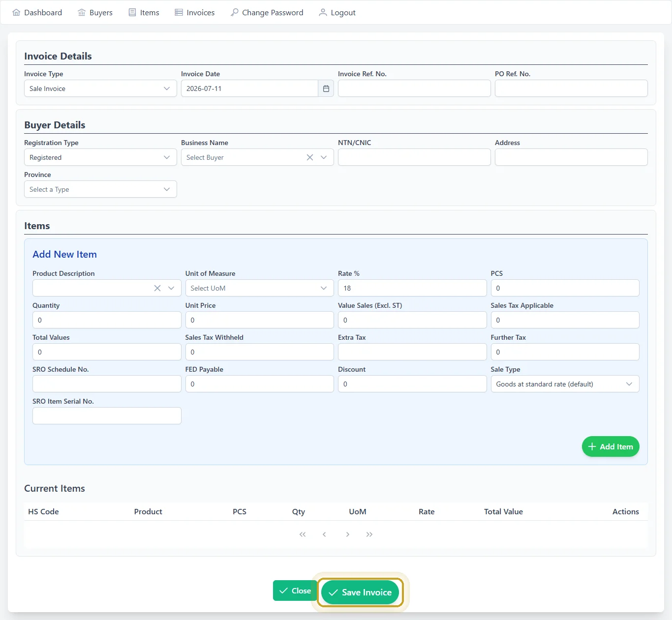Select Change Password in navigation

coord(267,12)
